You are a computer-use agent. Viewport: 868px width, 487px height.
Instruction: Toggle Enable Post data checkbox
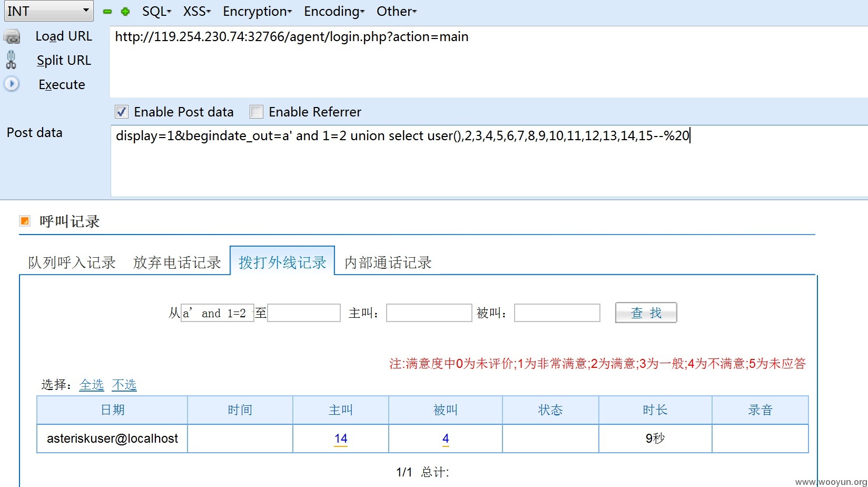(122, 112)
